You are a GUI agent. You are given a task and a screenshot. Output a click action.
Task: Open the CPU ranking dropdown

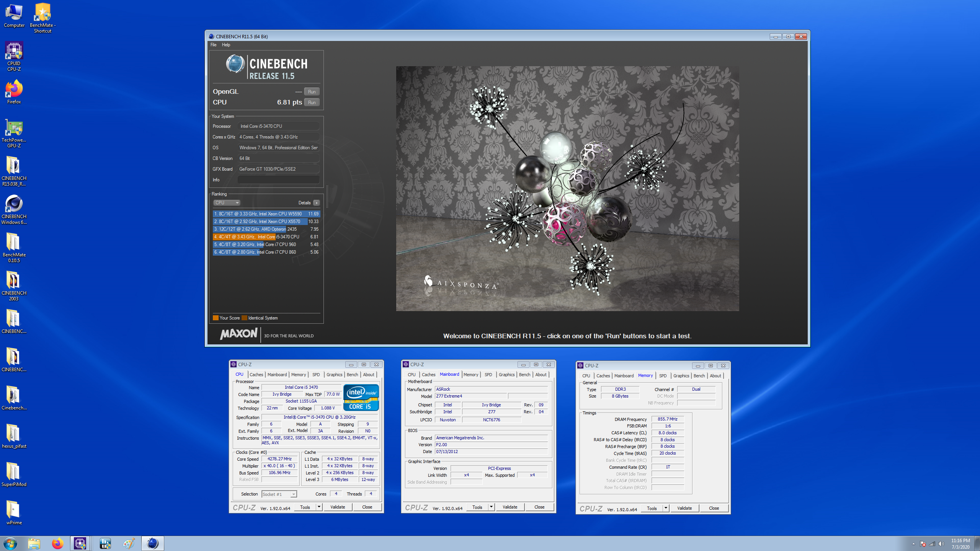coord(227,203)
